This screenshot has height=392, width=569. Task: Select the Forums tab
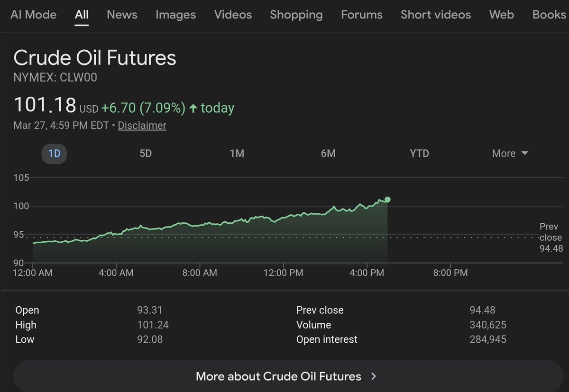361,15
